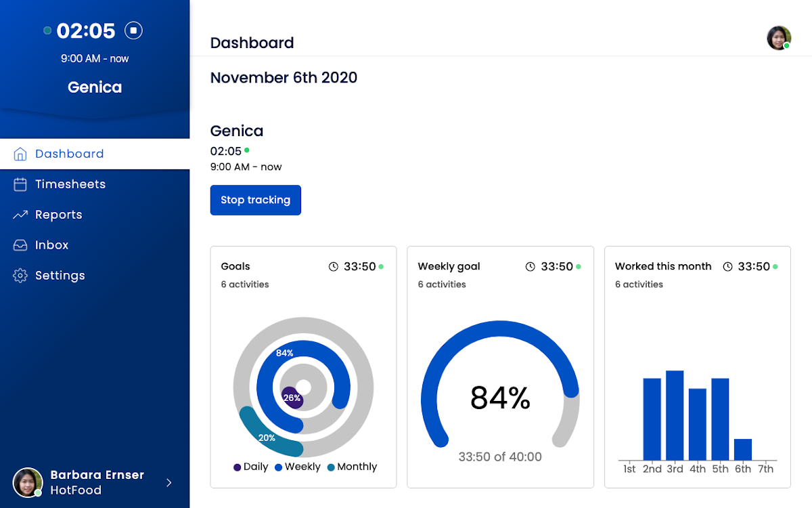
Task: Open the Timesheets calendar icon
Action: tap(20, 184)
